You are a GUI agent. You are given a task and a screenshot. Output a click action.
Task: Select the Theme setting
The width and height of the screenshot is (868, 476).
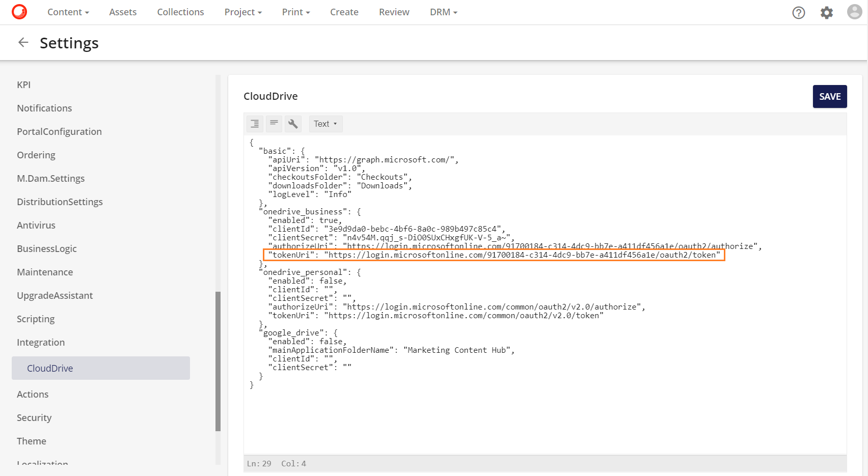click(x=32, y=441)
